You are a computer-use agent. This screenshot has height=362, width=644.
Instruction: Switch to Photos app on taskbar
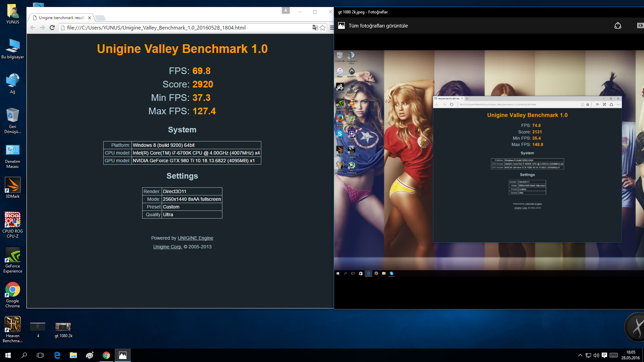123,355
